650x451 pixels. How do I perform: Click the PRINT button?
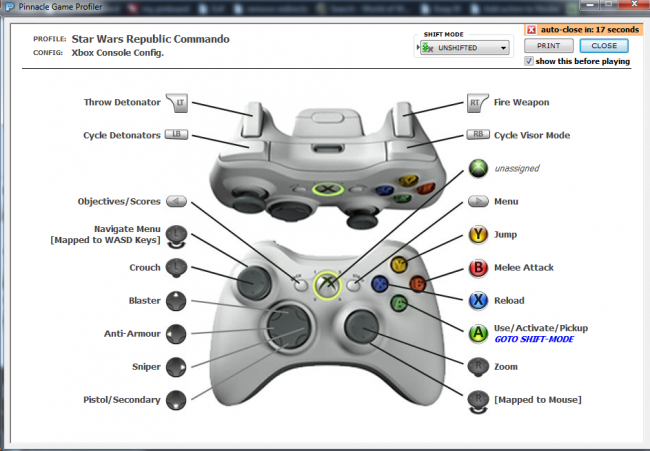tap(549, 46)
